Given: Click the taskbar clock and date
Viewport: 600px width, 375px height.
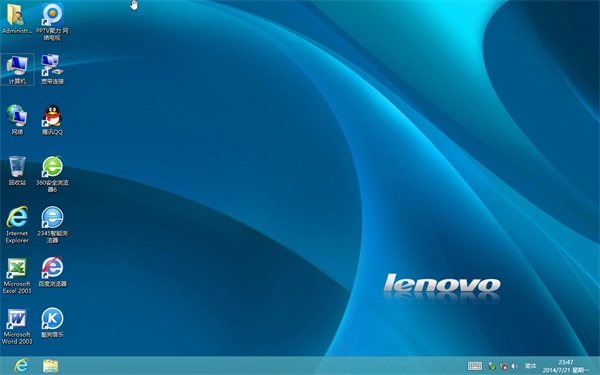Looking at the screenshot, I should click(x=566, y=366).
